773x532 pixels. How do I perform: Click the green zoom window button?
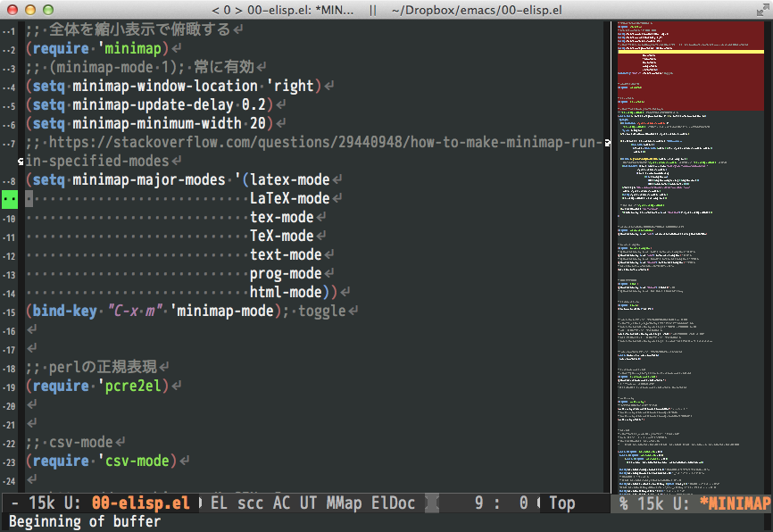click(48, 10)
